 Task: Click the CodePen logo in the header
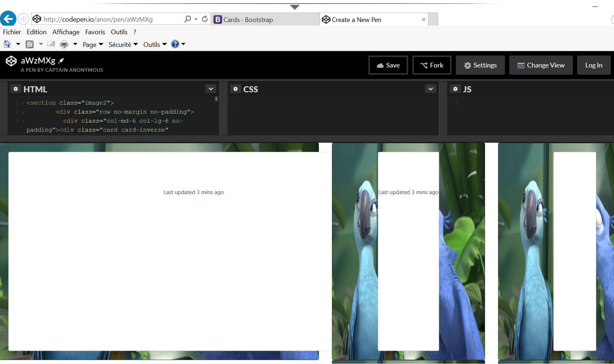[11, 61]
